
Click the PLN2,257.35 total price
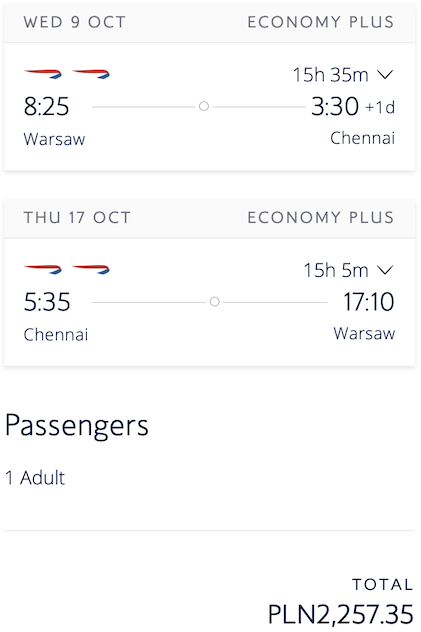point(341,614)
